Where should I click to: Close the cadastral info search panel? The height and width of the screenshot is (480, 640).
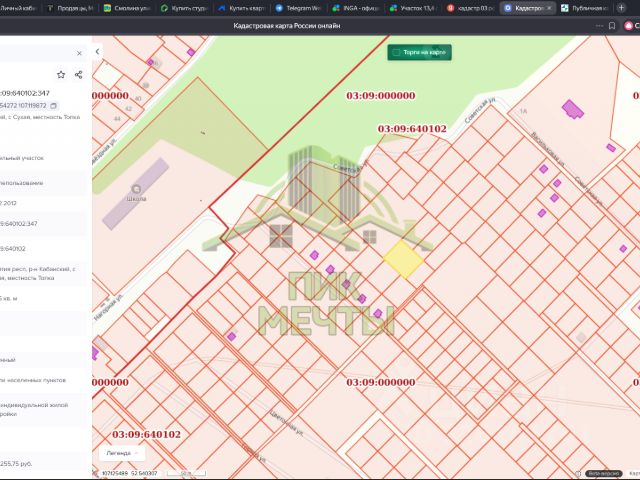(x=79, y=53)
